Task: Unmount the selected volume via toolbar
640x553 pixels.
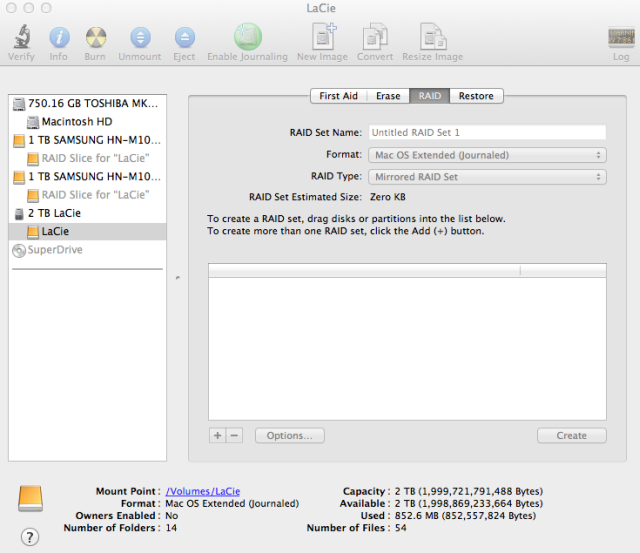Action: [140, 38]
